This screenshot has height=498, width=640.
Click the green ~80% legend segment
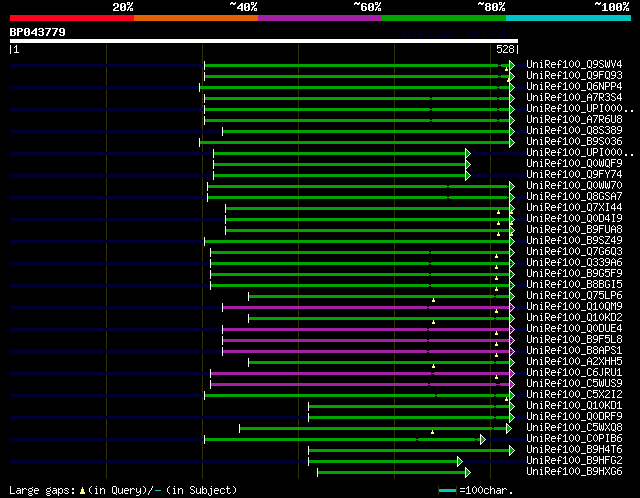point(444,18)
